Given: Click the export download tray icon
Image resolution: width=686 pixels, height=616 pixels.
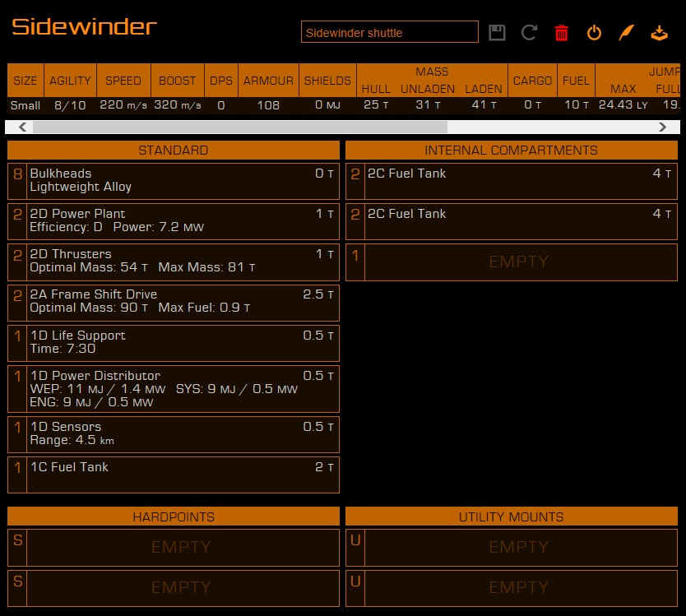Looking at the screenshot, I should 659,33.
